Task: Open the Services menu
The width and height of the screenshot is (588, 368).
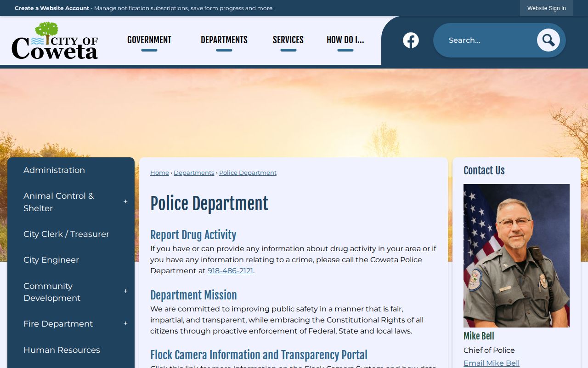Action: (288, 40)
